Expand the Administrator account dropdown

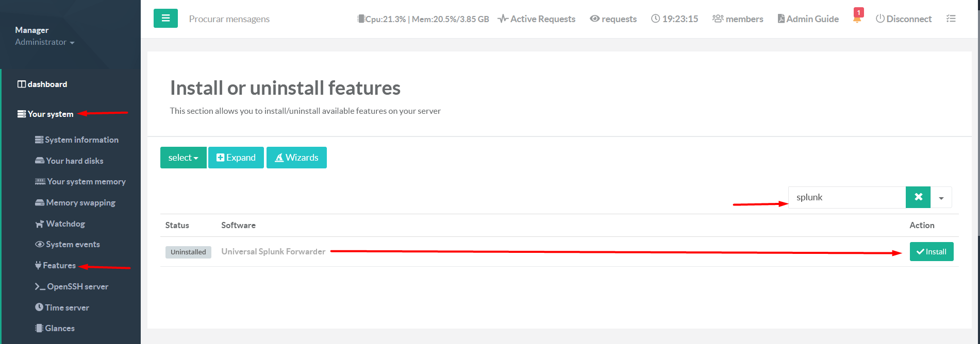point(45,42)
